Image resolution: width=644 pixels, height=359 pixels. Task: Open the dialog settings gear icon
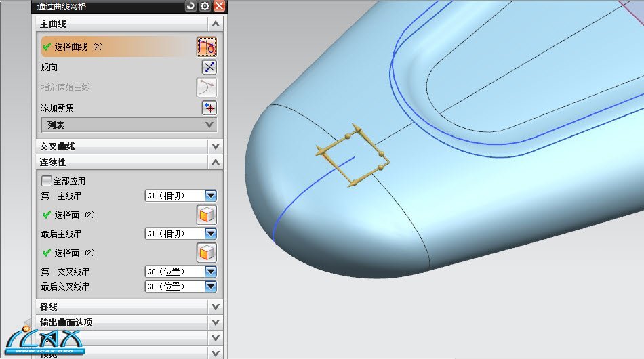pos(205,6)
